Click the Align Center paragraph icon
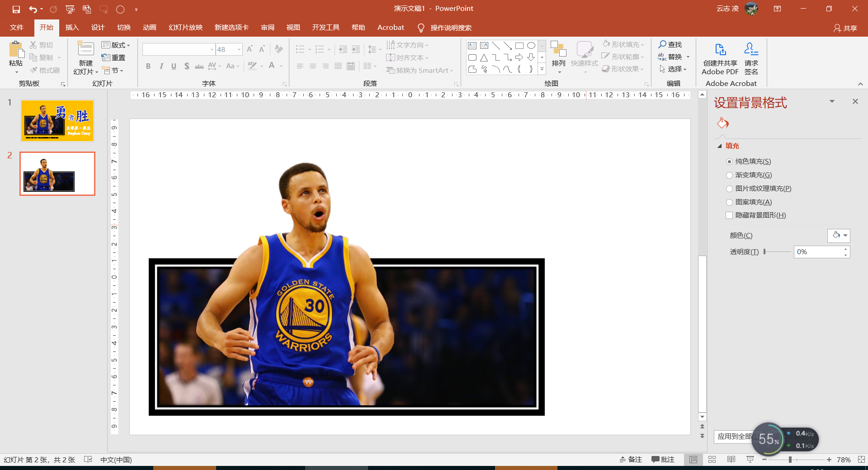This screenshot has width=868, height=470. tap(313, 66)
